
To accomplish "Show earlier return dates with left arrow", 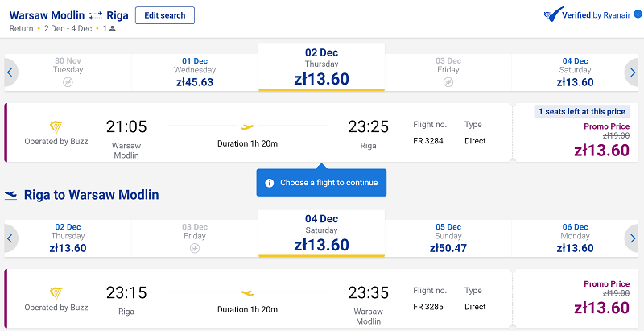I will click(10, 238).
